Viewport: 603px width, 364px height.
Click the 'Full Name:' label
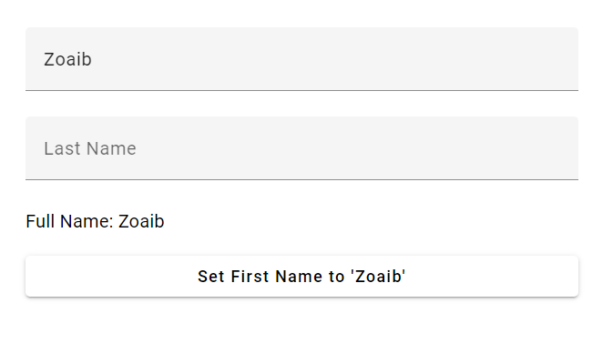(69, 221)
